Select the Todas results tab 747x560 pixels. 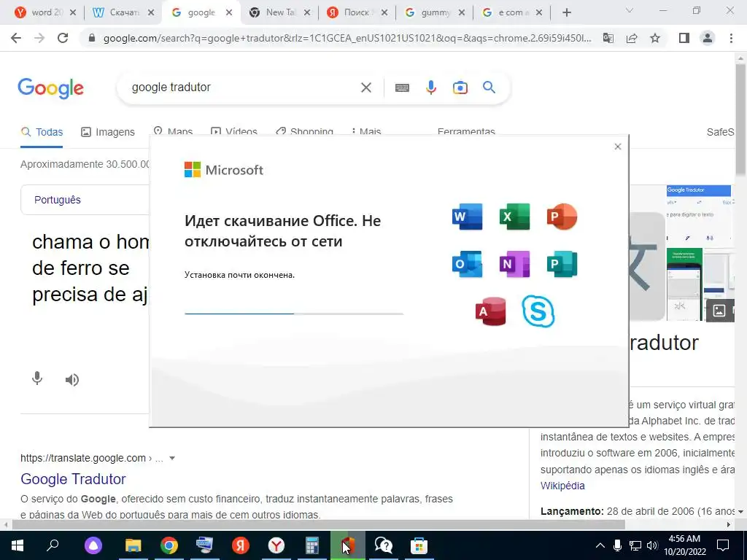click(42, 132)
